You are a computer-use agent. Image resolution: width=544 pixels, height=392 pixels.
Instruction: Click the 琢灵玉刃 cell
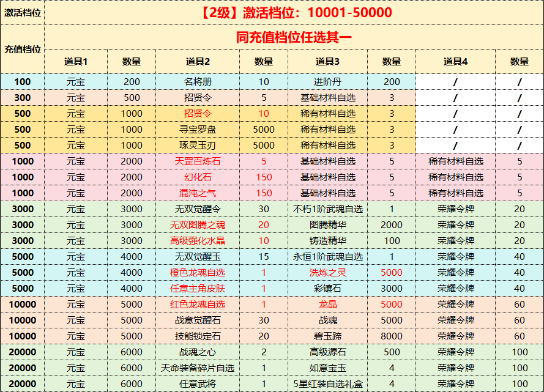pyautogui.click(x=198, y=146)
